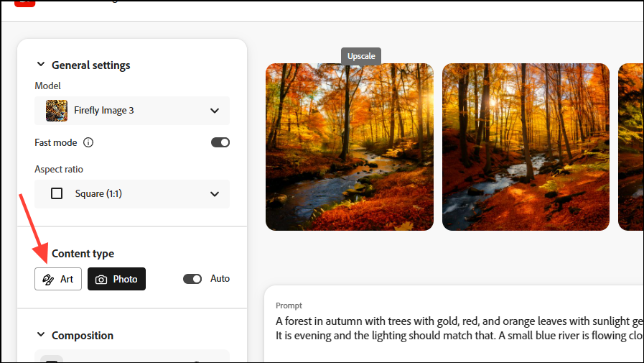The width and height of the screenshot is (644, 363).
Task: Toggle the Auto content type switch
Action: (x=192, y=279)
